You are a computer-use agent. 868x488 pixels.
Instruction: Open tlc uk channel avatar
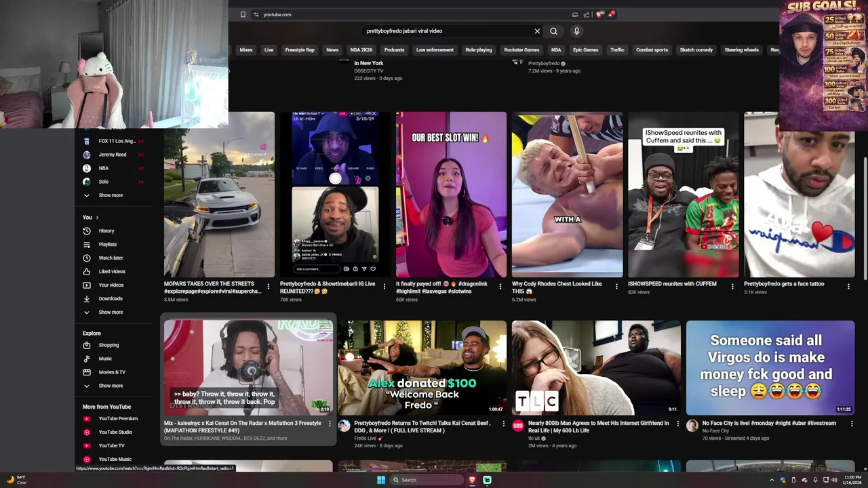(x=518, y=426)
